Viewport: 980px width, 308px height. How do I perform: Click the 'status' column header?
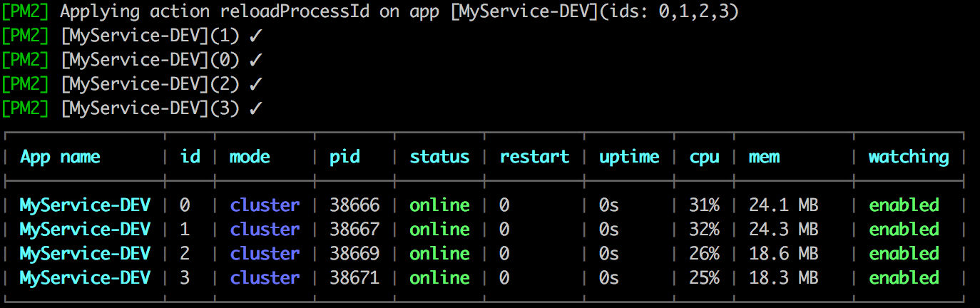pyautogui.click(x=439, y=157)
